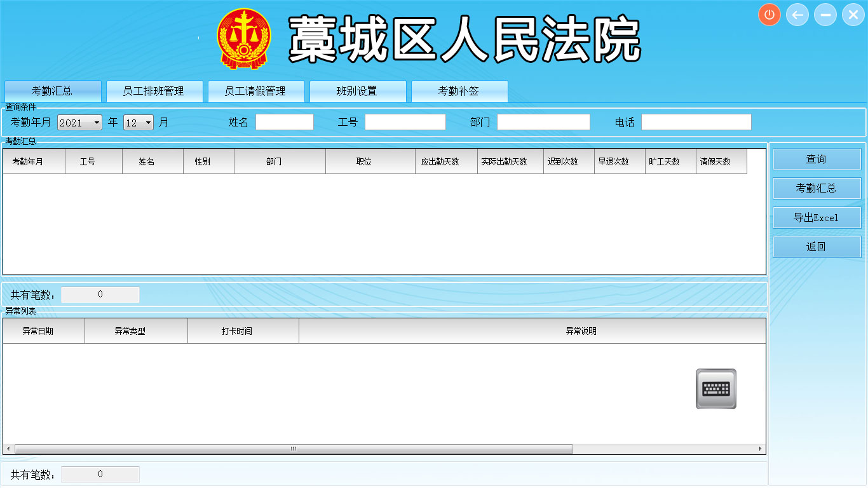Viewport: 868px width, 488px height.
Task: Click the 考勤汇总 button on right panel
Action: (x=817, y=188)
